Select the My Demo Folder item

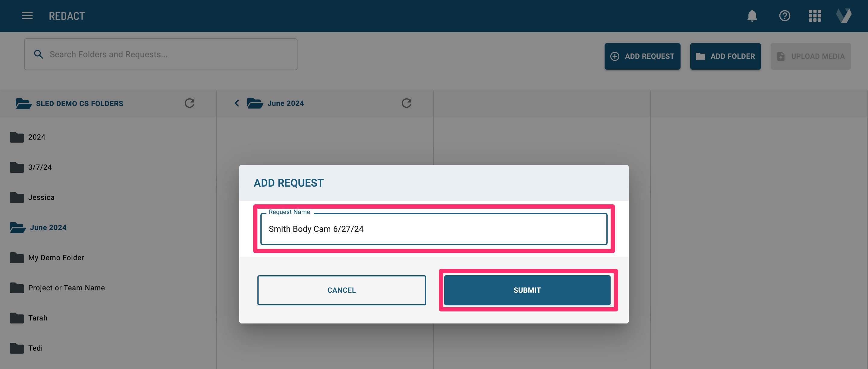56,258
